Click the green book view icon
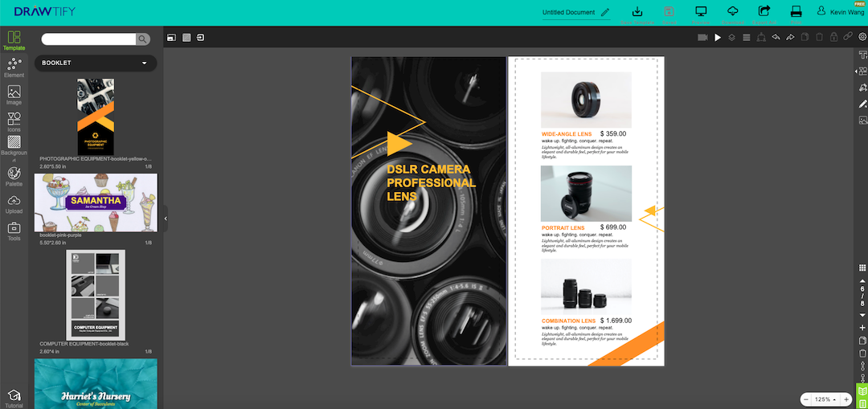This screenshot has height=409, width=868. [862, 391]
